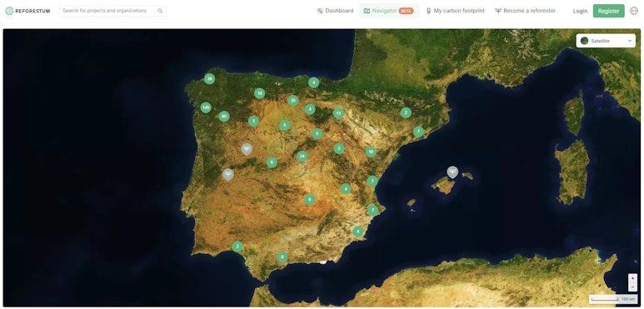
Task: Select the gray project pin near the Portugal border
Action: pos(228,174)
